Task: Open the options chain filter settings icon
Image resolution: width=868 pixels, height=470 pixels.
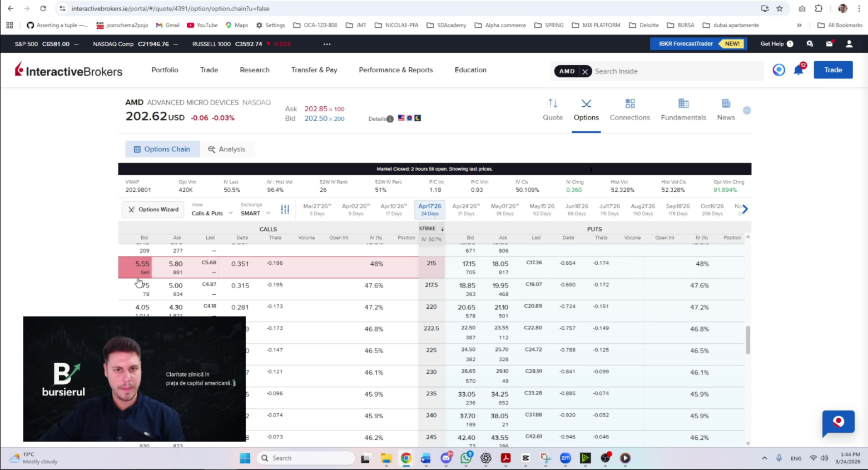Action: coord(285,210)
